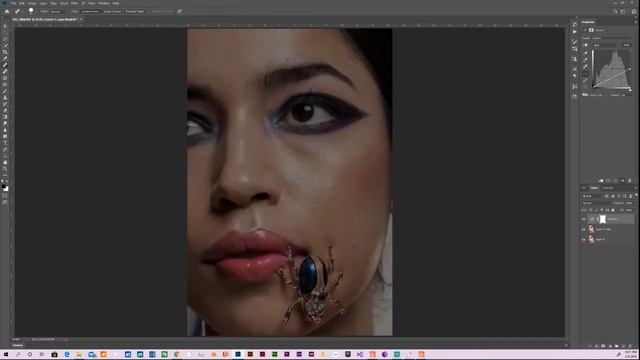The width and height of the screenshot is (640, 360).
Task: Select the Lasso tool
Action: [x=5, y=39]
